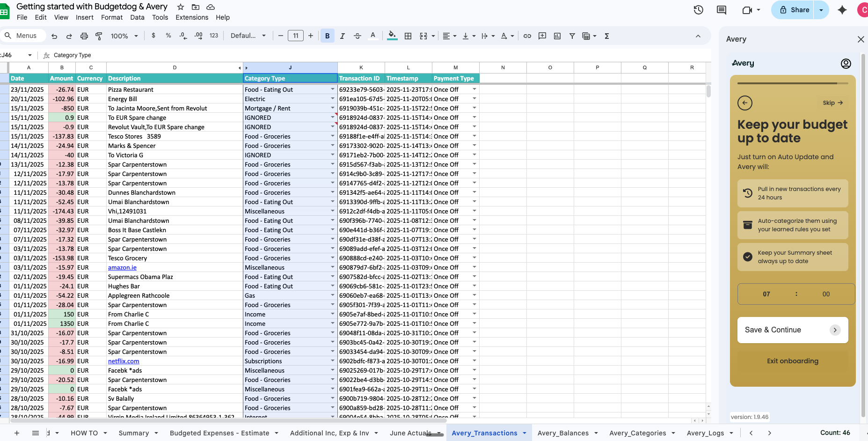Screen dimensions: 868x441
Task: Click the Save & Continue button
Action: coord(792,330)
